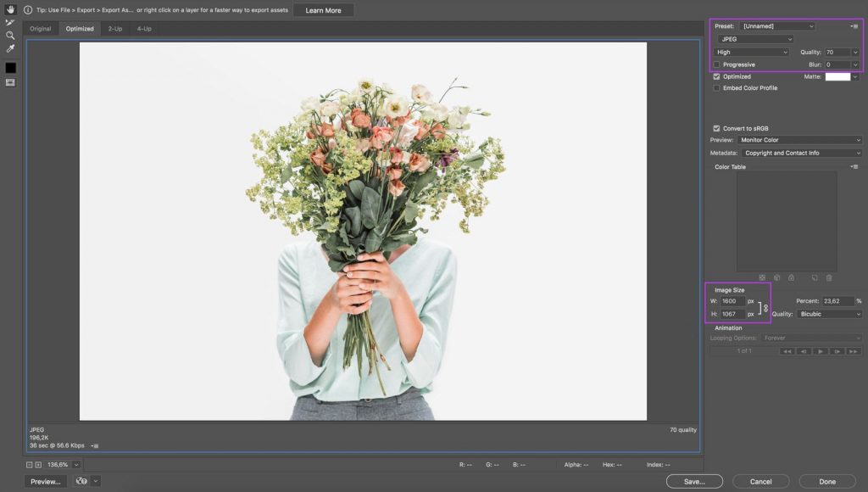Enable Embed Color Profile checkbox
The height and width of the screenshot is (492, 868).
(716, 88)
